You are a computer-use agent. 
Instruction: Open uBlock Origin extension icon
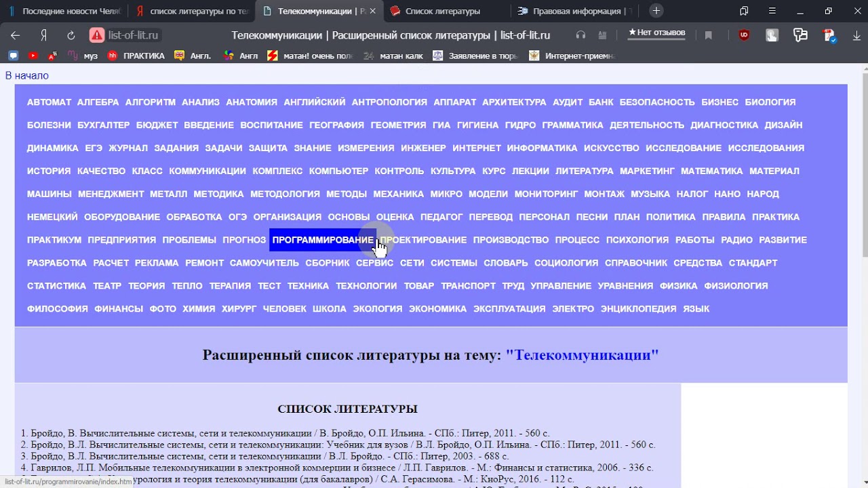(x=744, y=35)
